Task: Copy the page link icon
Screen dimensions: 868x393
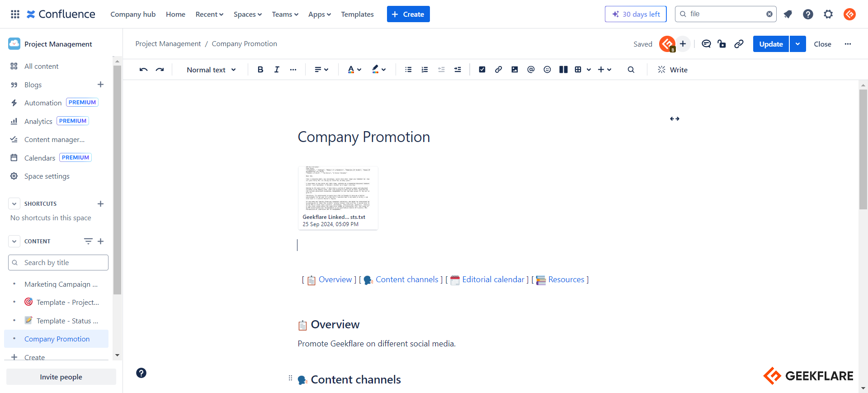Action: tap(739, 44)
